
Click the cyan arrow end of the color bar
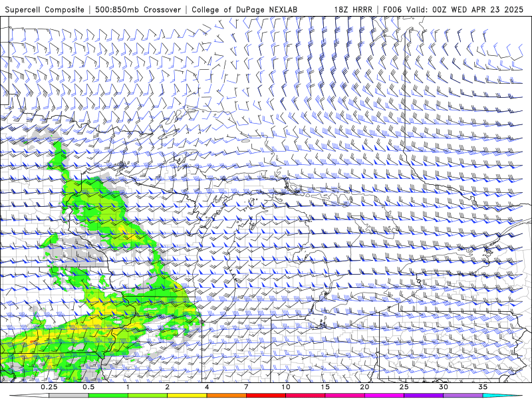(x=504, y=396)
